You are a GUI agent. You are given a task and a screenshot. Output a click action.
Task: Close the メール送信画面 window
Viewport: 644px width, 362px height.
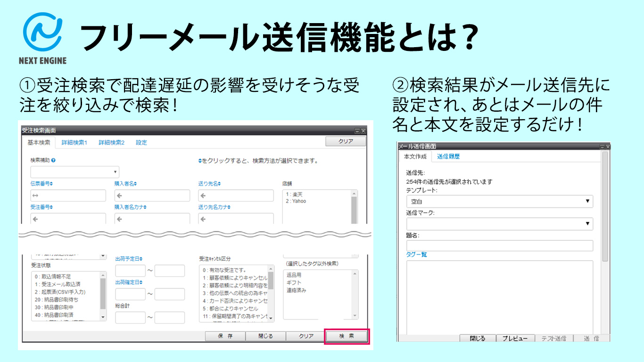point(607,147)
